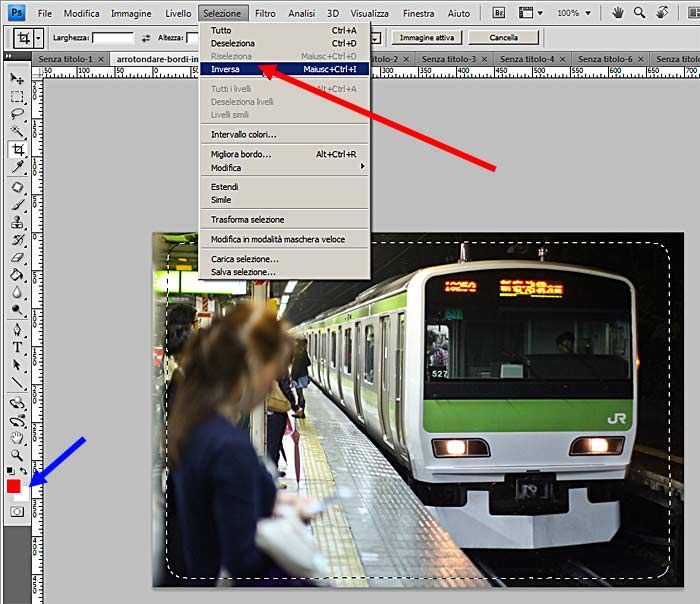Launch Bridge from the Br icon
This screenshot has width=700, height=604.
(x=499, y=13)
